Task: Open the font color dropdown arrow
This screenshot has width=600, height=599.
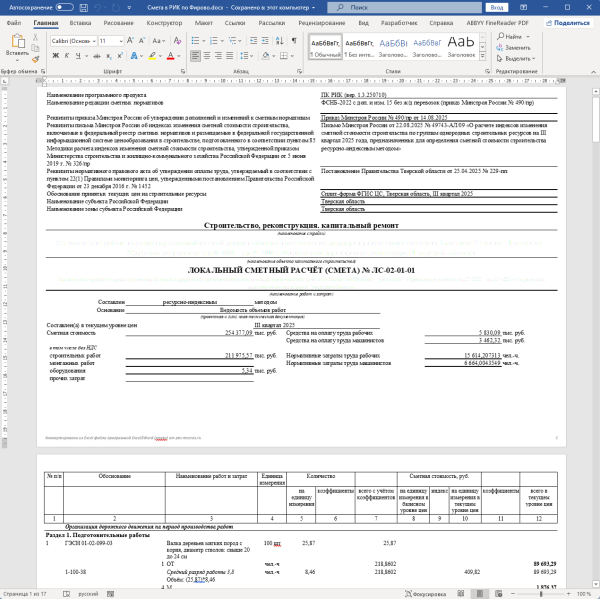Action: click(x=179, y=56)
